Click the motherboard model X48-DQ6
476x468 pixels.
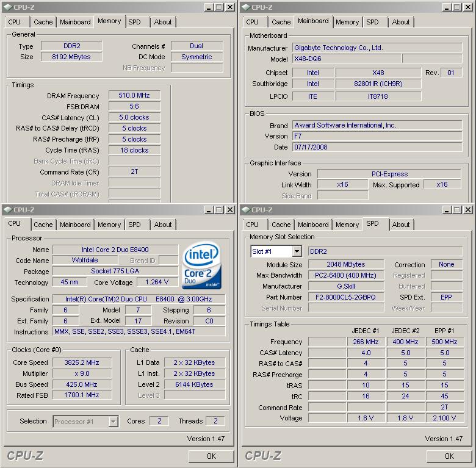click(x=347, y=59)
